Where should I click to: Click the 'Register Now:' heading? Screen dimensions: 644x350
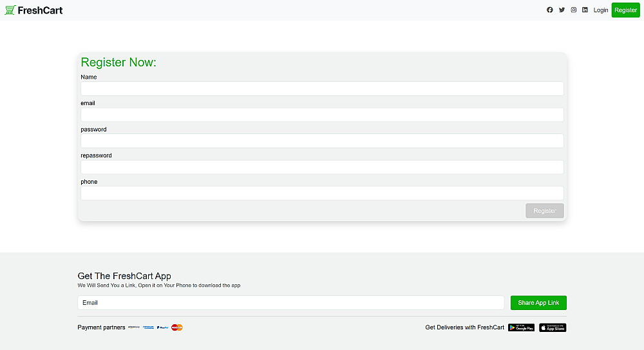coord(118,62)
